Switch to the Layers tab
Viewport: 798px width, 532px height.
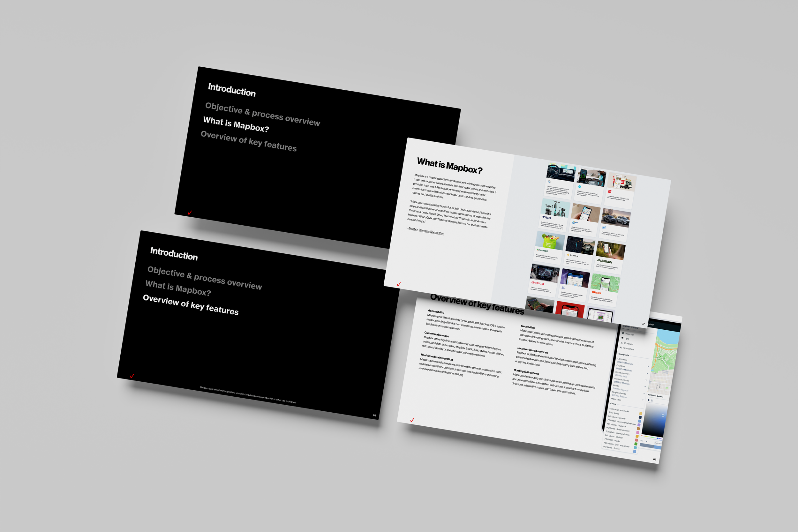point(635,328)
